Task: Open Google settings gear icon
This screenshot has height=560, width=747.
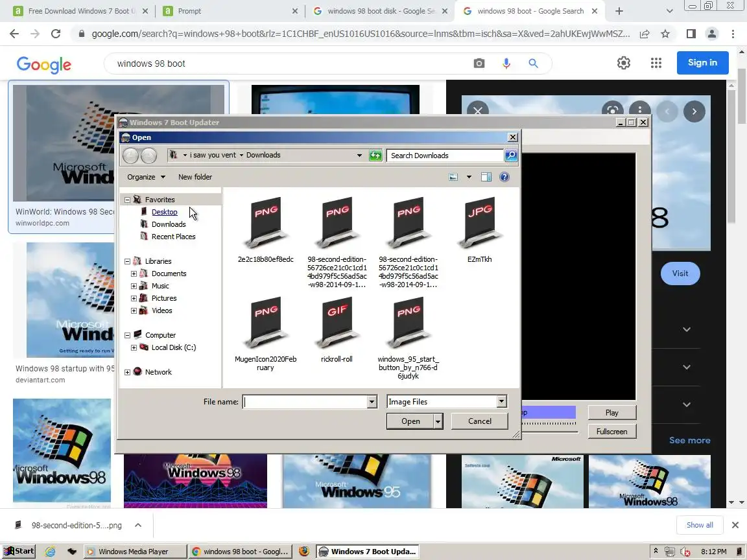Action: [x=624, y=63]
